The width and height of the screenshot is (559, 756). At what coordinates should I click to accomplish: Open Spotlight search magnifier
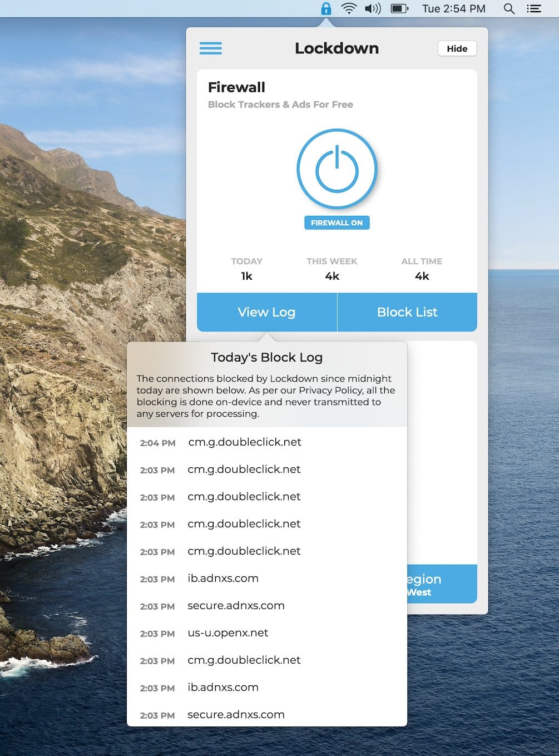pyautogui.click(x=509, y=8)
